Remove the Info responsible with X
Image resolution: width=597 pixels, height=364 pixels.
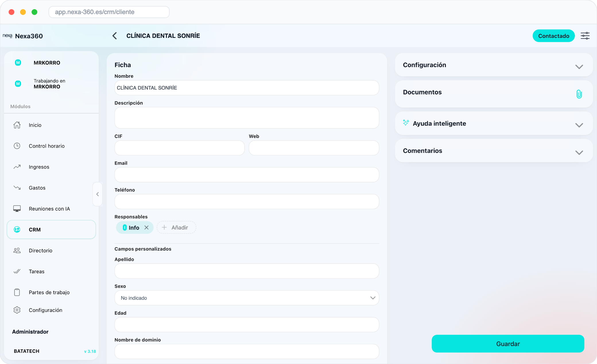pyautogui.click(x=146, y=227)
